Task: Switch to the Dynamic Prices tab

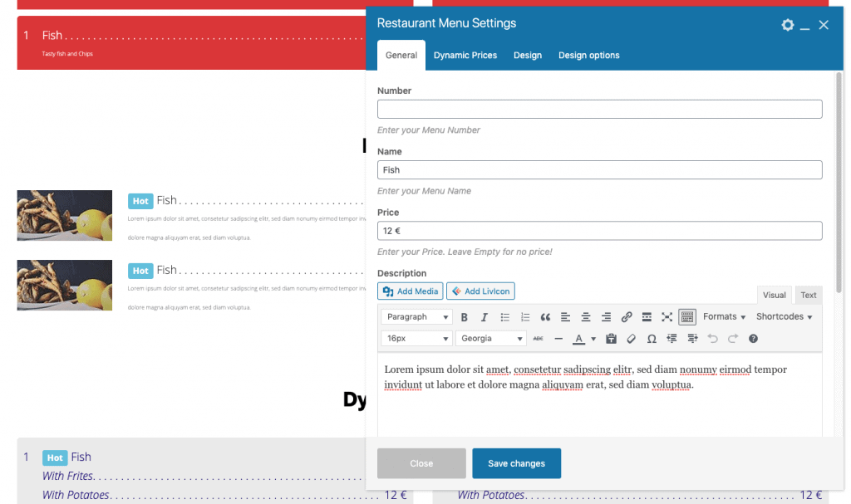Action: point(465,55)
